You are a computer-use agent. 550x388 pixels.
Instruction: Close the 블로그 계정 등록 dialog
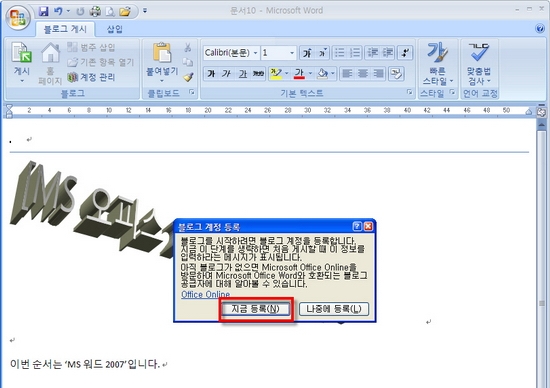(368, 227)
